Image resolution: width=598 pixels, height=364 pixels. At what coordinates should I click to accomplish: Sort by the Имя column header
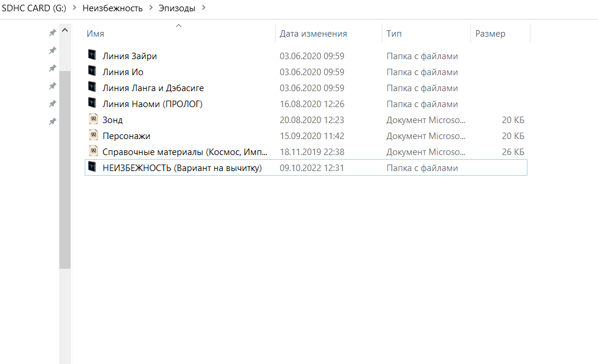(x=95, y=34)
